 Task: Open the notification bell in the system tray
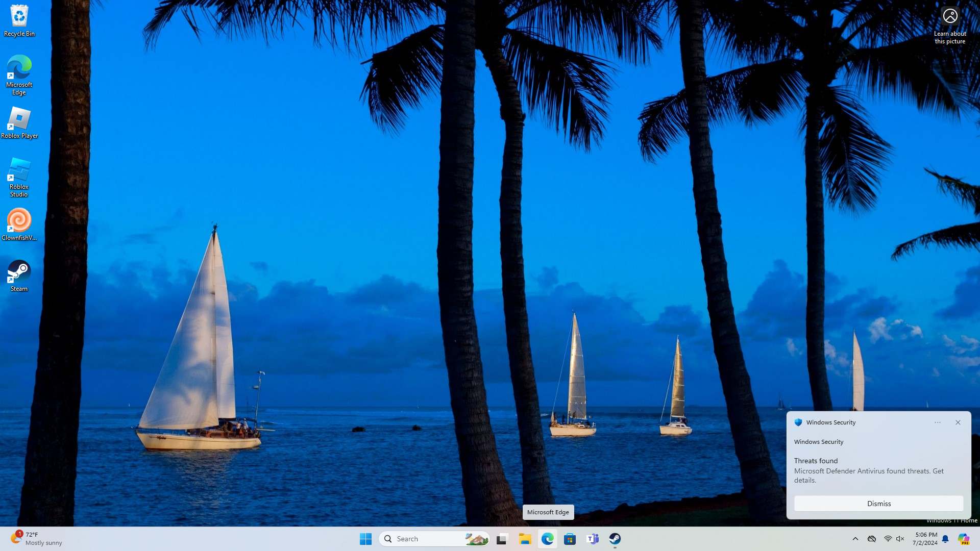click(x=945, y=539)
